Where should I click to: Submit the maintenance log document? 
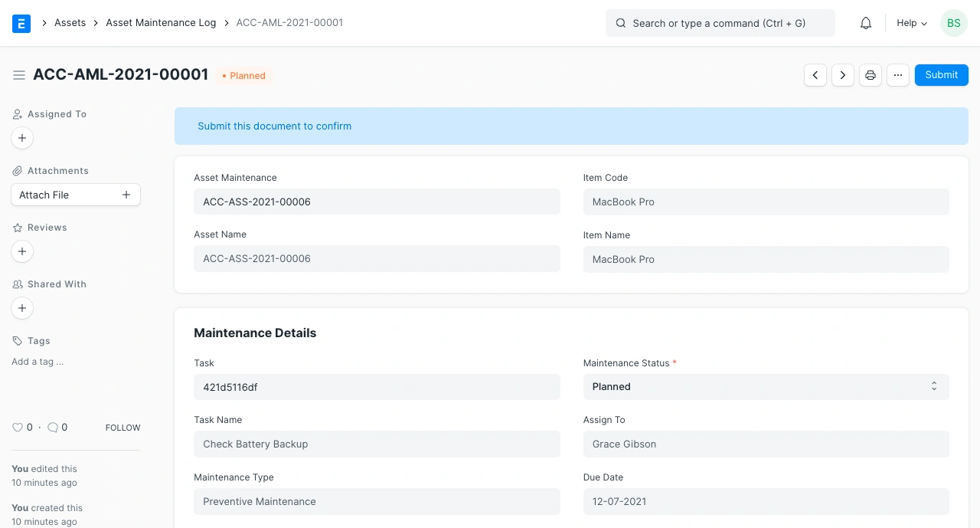pyautogui.click(x=941, y=75)
